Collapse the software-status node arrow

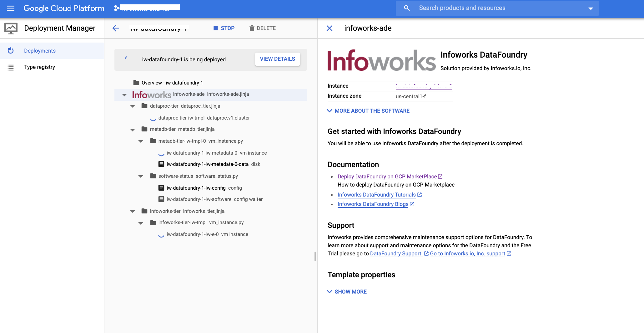(x=141, y=177)
